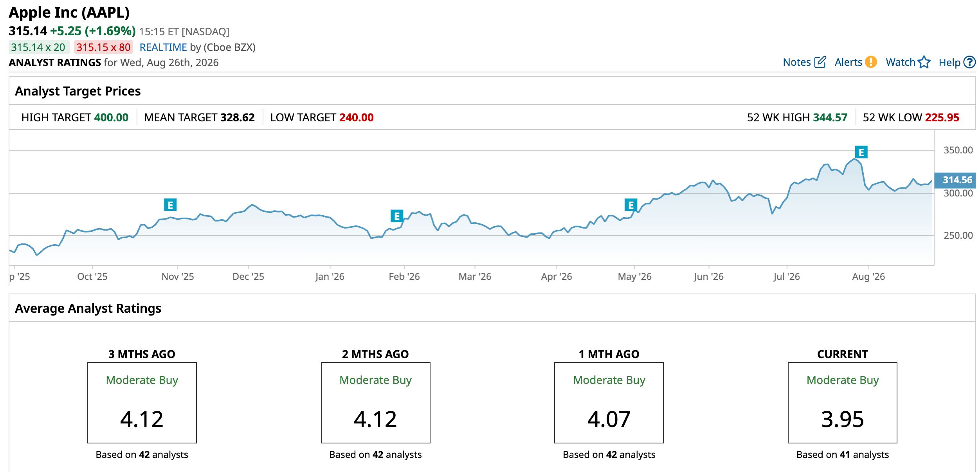Image resolution: width=980 pixels, height=472 pixels.
Task: Select the earnings E marker near May '26
Action: click(631, 205)
